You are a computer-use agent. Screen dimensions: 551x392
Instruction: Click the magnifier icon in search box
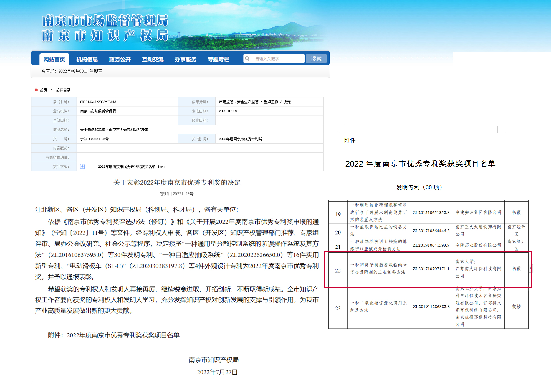247,58
